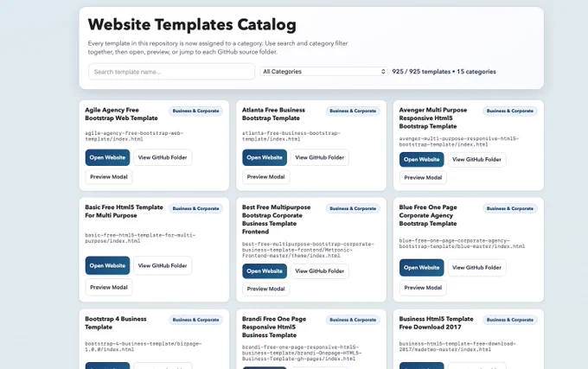Image resolution: width=588 pixels, height=369 pixels.
Task: Click Business & Corporate badge on Agile Agency card
Action: [195, 111]
